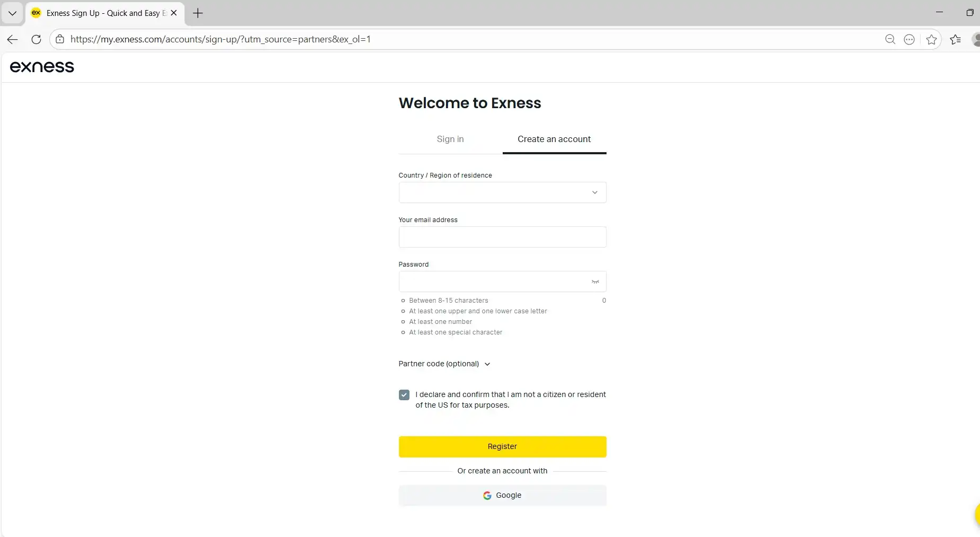This screenshot has height=537, width=980.
Task: Click the email address input field
Action: coord(502,237)
